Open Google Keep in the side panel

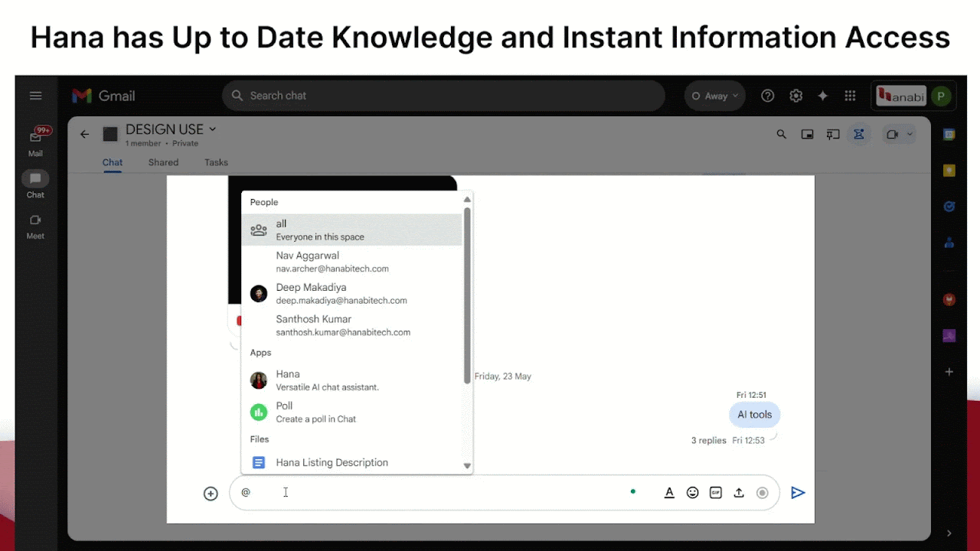[x=949, y=171]
